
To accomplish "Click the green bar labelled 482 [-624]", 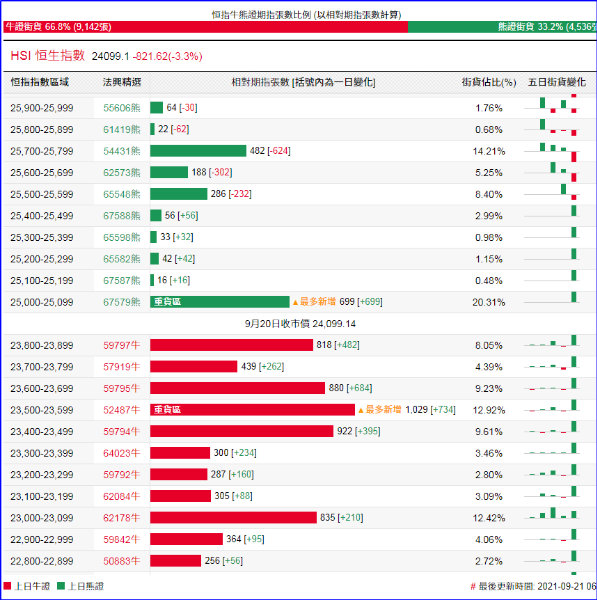I will 198,151.
